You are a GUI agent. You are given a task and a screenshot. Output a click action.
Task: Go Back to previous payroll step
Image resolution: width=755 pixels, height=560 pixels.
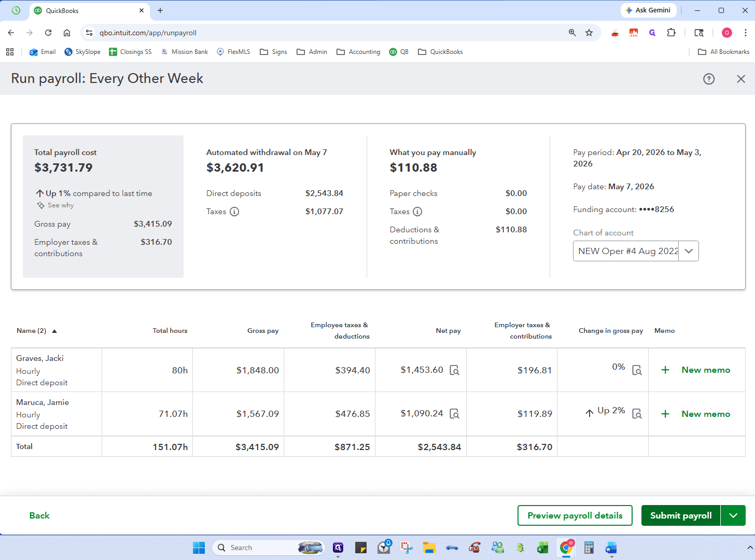pyautogui.click(x=39, y=515)
